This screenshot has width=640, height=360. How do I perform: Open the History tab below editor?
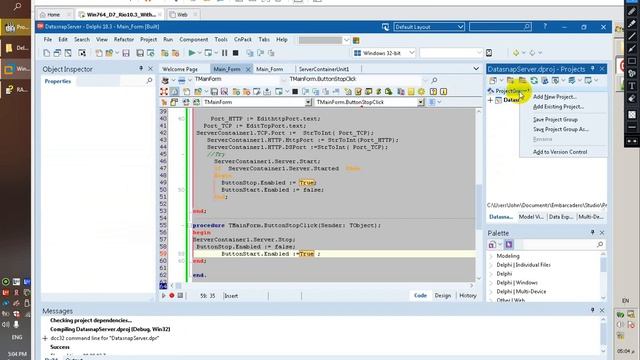tap(468, 296)
